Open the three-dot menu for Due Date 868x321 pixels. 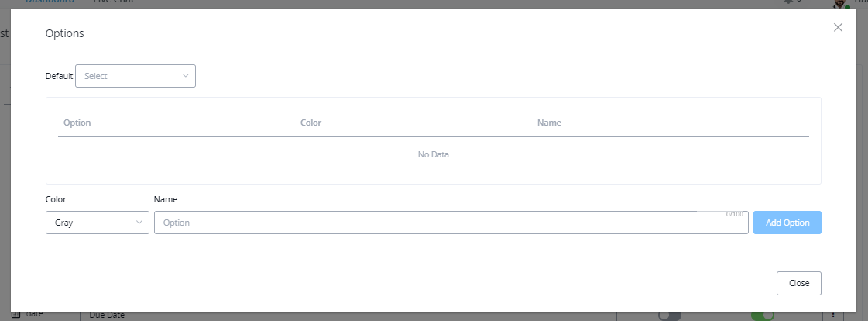tap(833, 316)
